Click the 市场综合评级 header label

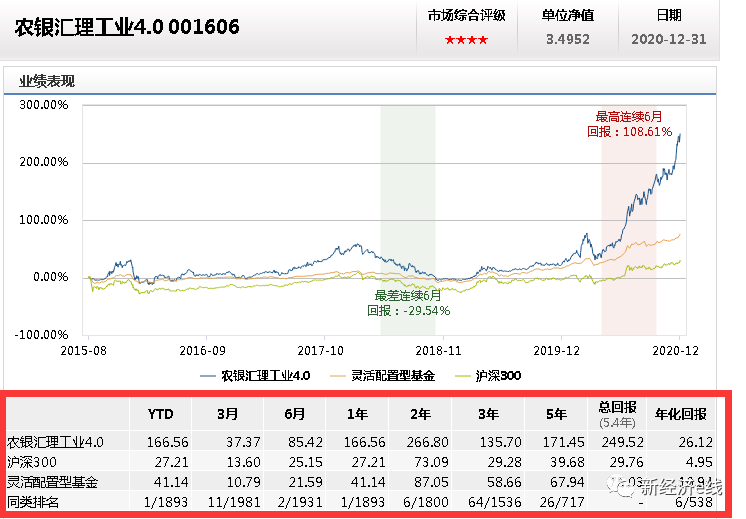tap(466, 16)
